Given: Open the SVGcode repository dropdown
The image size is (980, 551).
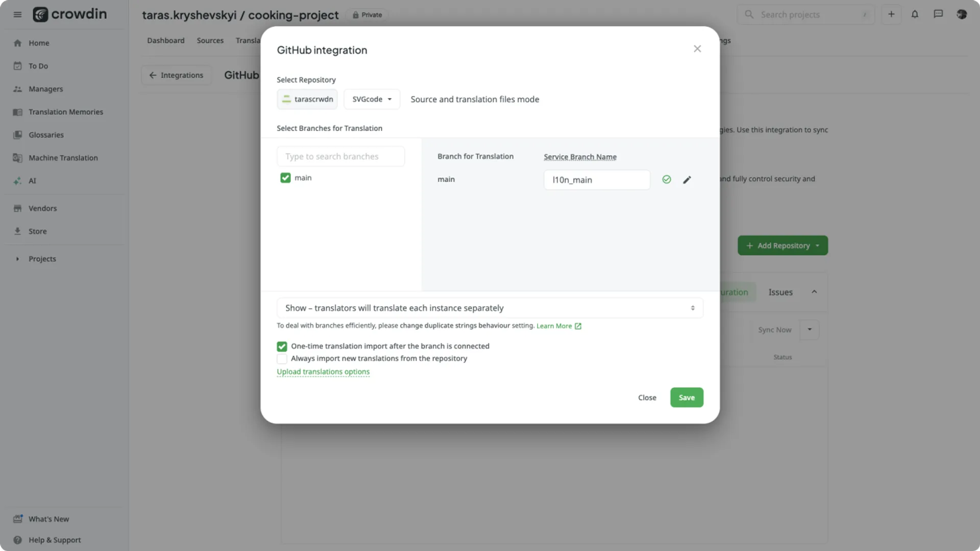Looking at the screenshot, I should click(x=372, y=99).
